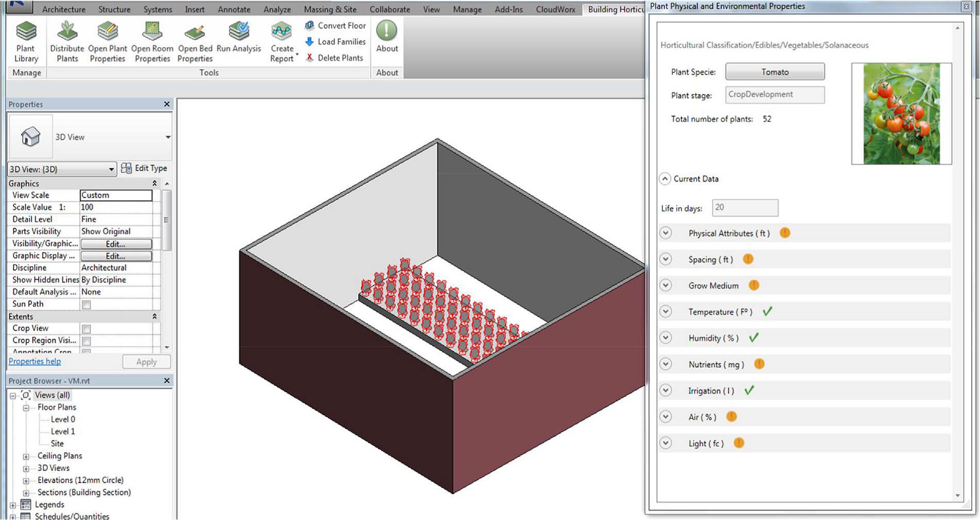
Task: Click the Properties help link
Action: click(34, 361)
